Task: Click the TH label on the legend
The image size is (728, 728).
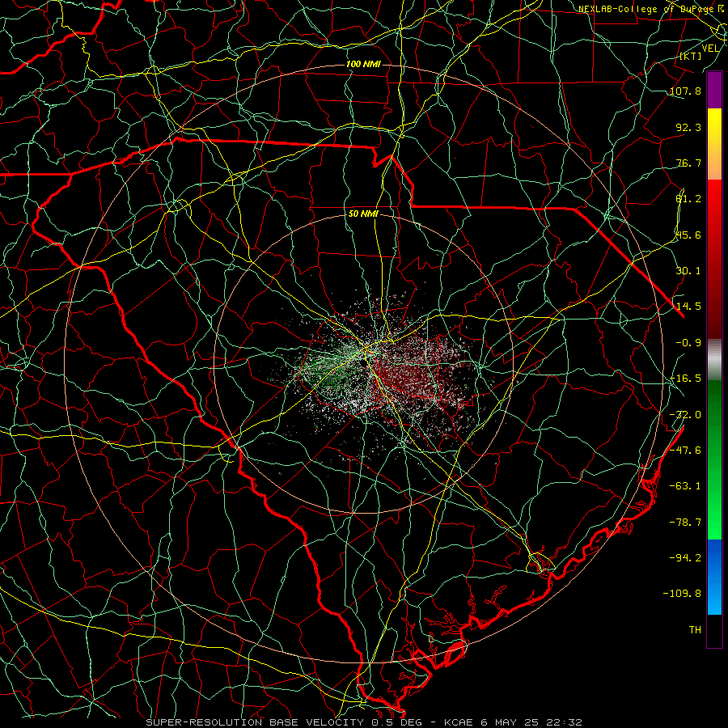Action: (695, 630)
